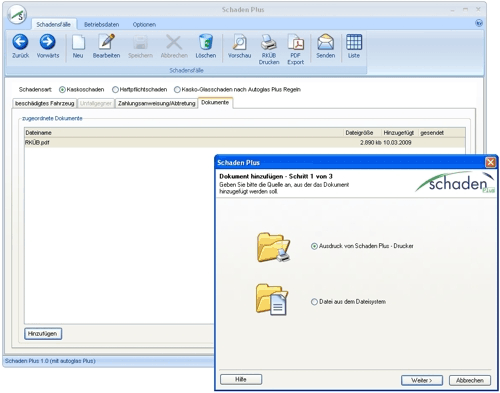The height and width of the screenshot is (393, 500).
Task: Select the RKÜB.pdf row in document list
Action: coord(245,143)
